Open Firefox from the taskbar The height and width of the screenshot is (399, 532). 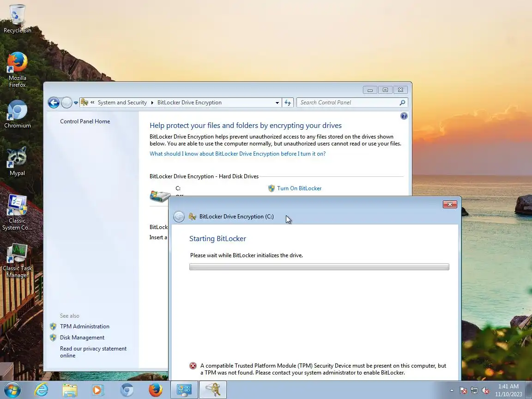[155, 390]
